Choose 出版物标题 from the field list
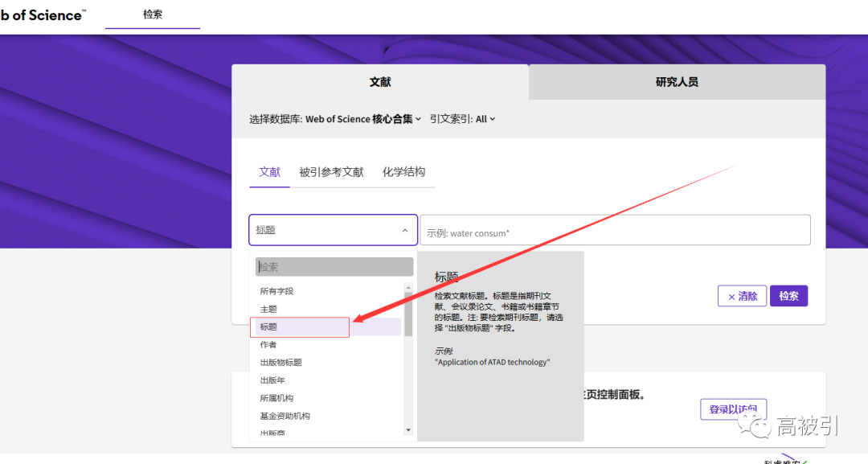This screenshot has width=868, height=464. click(281, 362)
